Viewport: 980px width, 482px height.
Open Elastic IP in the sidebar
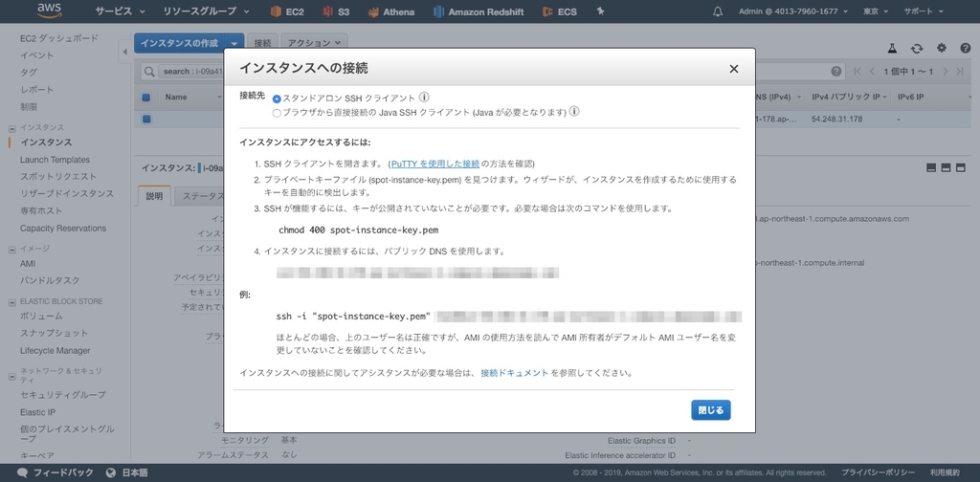pos(37,412)
